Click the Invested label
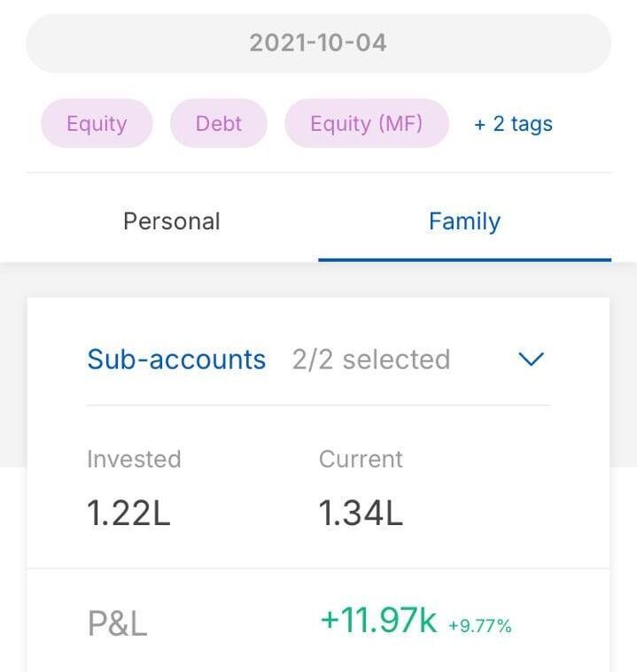This screenshot has width=637, height=672. tap(134, 459)
